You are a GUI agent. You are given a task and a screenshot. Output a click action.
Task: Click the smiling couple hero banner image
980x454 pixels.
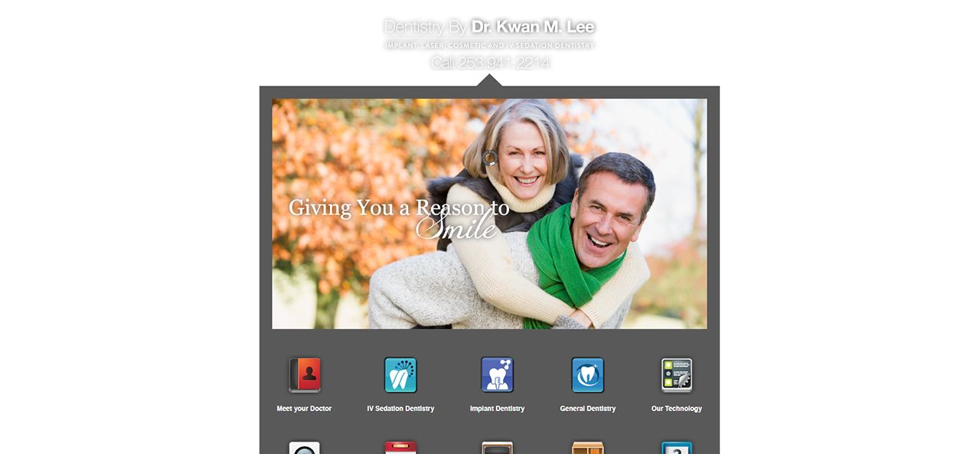click(x=489, y=214)
